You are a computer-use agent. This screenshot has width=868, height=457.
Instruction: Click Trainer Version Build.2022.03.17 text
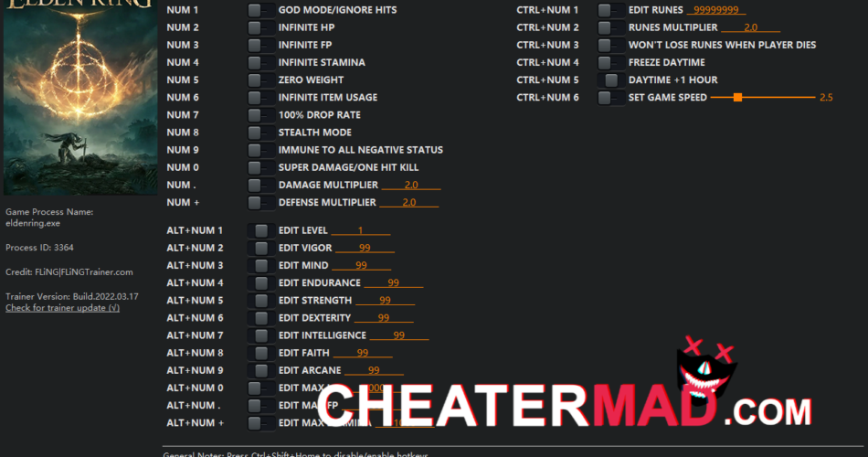click(72, 296)
